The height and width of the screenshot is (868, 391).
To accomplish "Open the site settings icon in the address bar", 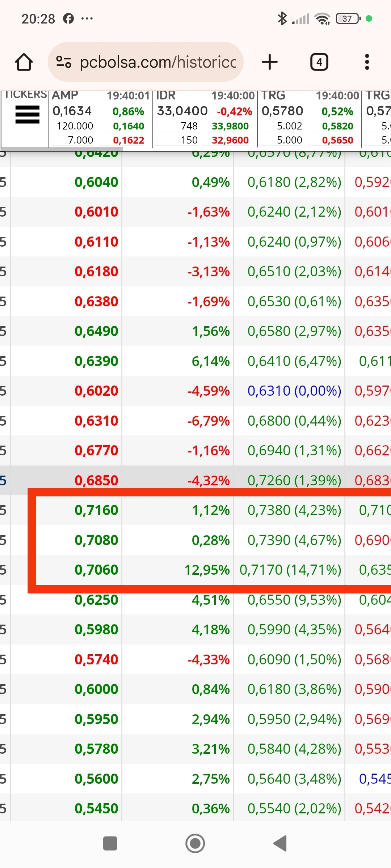I will point(64,62).
